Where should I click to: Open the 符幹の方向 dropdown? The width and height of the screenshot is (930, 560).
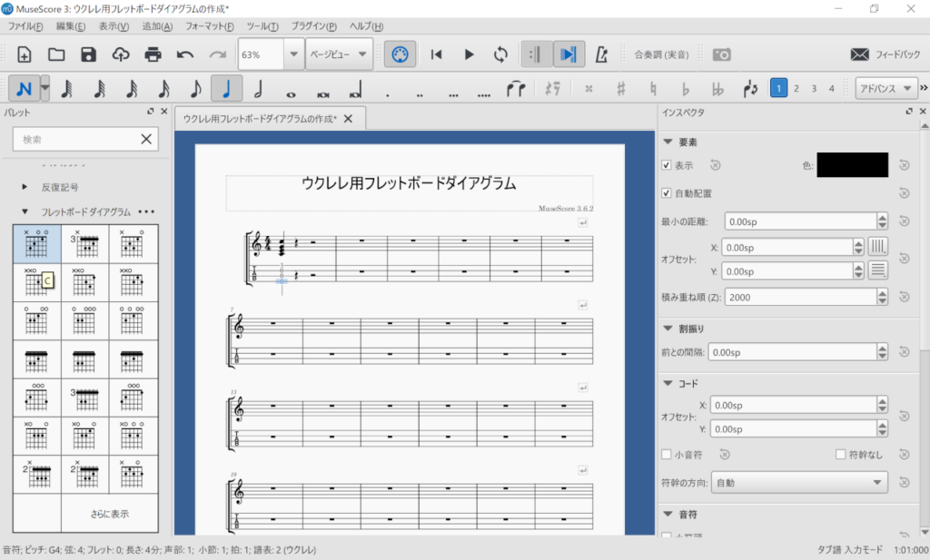800,483
